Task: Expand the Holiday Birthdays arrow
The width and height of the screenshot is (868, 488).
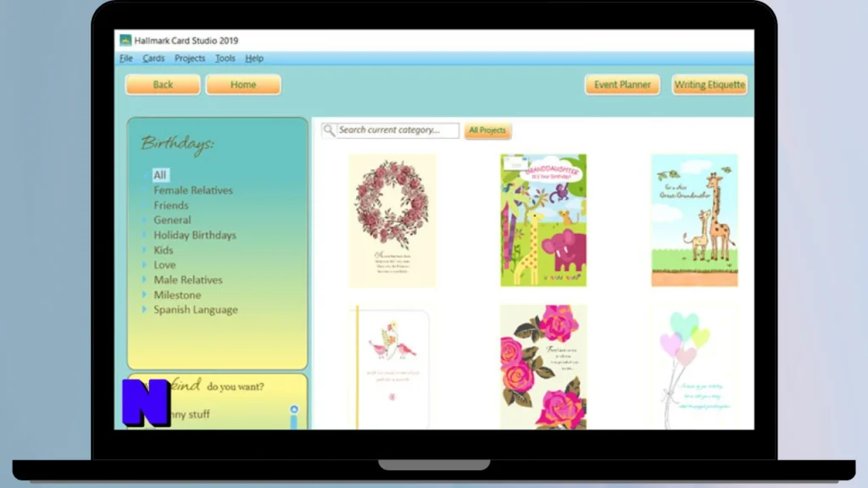Action: pyautogui.click(x=144, y=235)
